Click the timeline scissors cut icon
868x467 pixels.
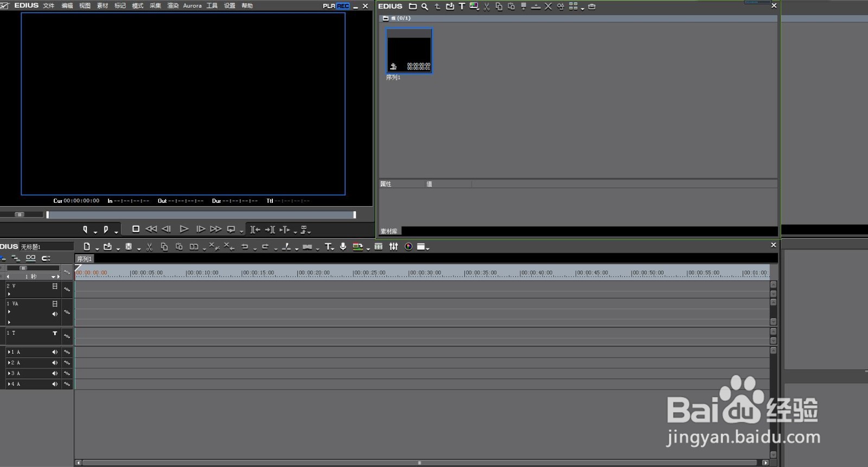point(149,247)
